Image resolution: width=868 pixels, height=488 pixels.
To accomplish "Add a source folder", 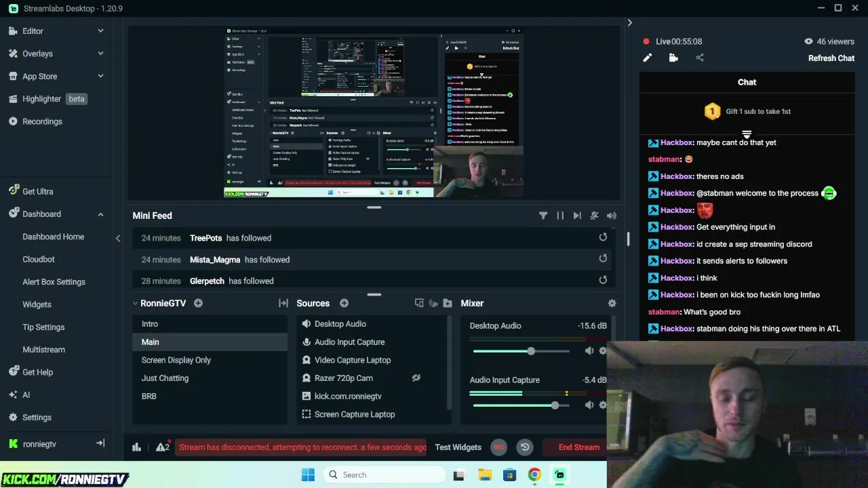I will tap(448, 303).
